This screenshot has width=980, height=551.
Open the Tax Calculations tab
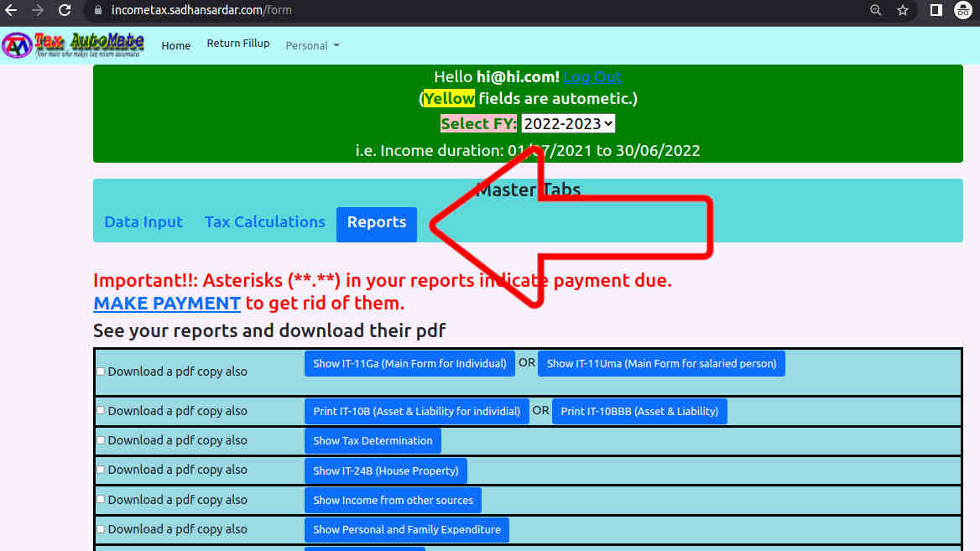pos(265,222)
